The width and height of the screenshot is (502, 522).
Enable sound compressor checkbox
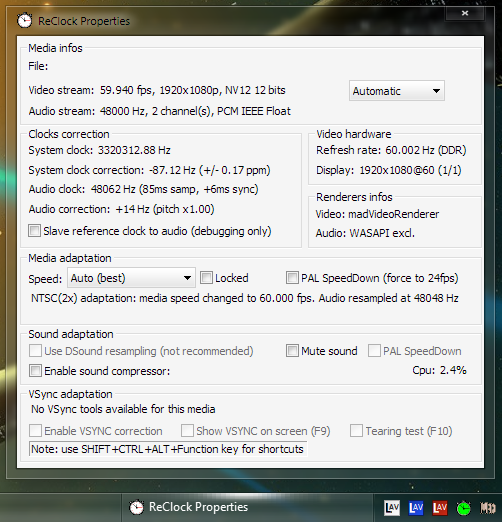point(35,371)
